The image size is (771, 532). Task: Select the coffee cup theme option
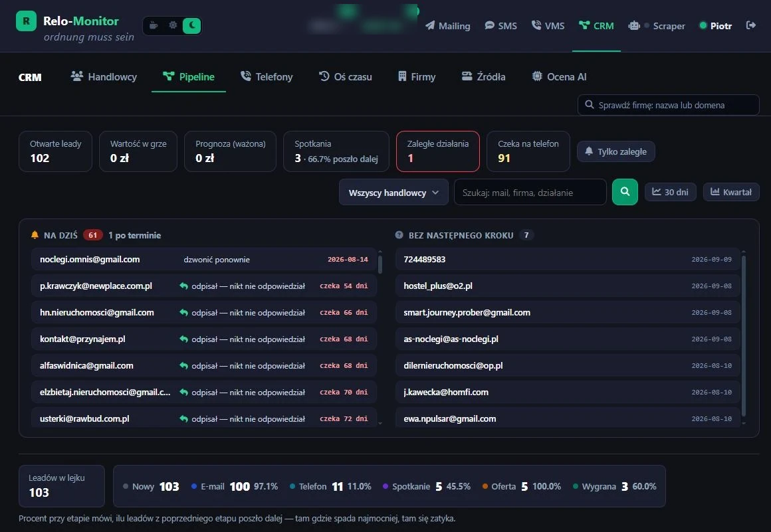tap(154, 25)
